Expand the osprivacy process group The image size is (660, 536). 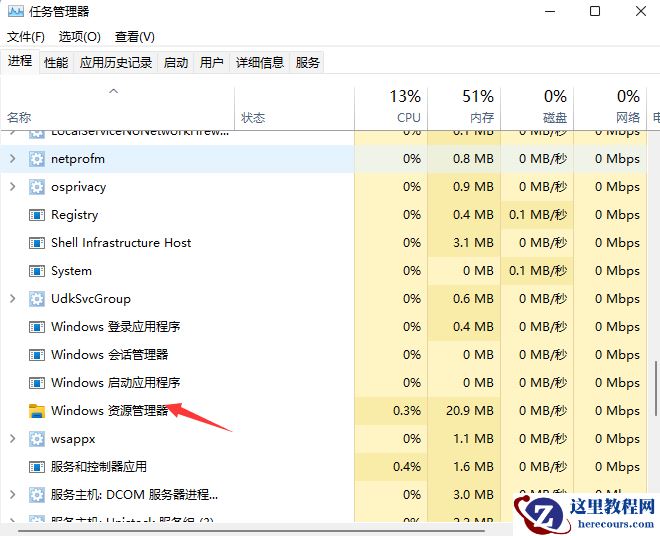[13, 187]
